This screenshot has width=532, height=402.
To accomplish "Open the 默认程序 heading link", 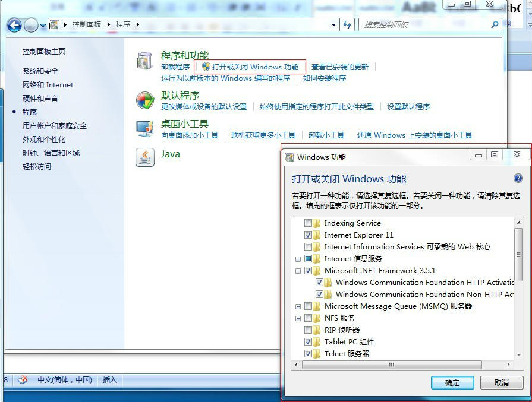I will pos(180,95).
